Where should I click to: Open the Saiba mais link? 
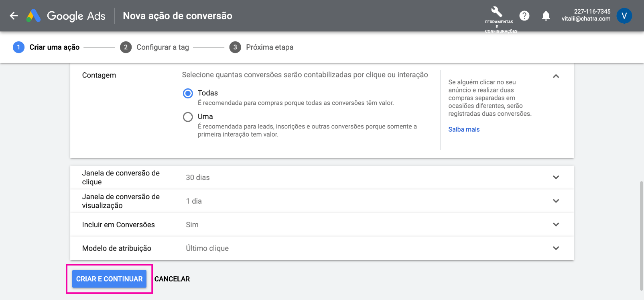point(464,129)
